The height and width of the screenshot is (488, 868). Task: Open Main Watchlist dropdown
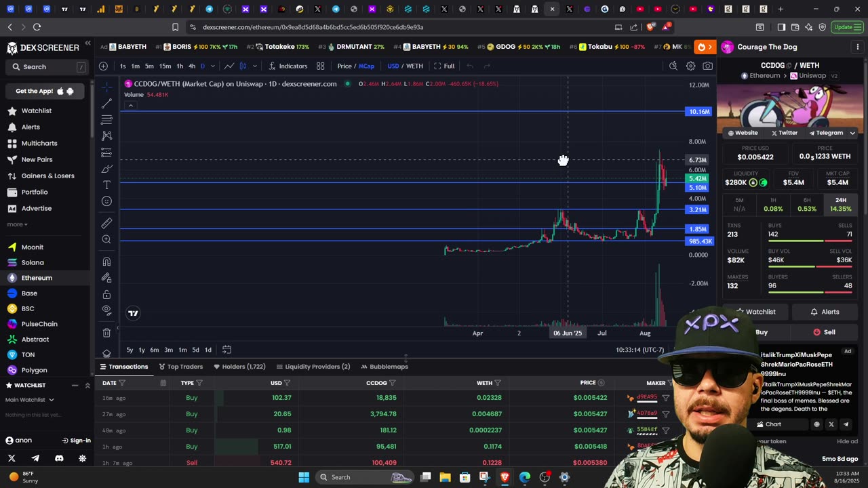(30, 400)
